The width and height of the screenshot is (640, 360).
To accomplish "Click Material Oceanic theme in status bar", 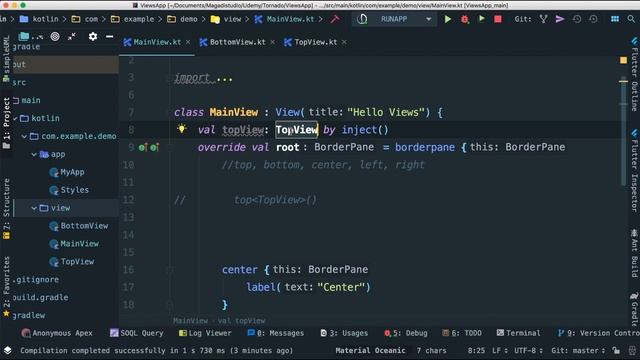I will point(370,350).
